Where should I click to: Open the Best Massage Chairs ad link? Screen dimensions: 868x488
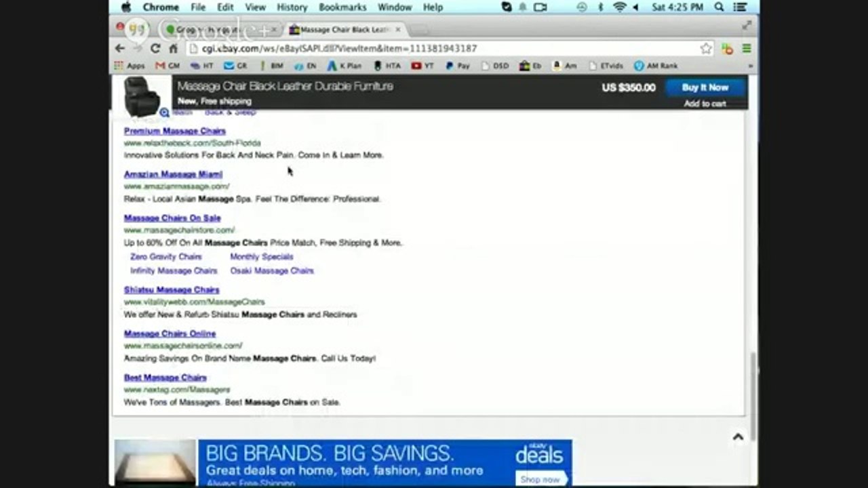(x=165, y=378)
